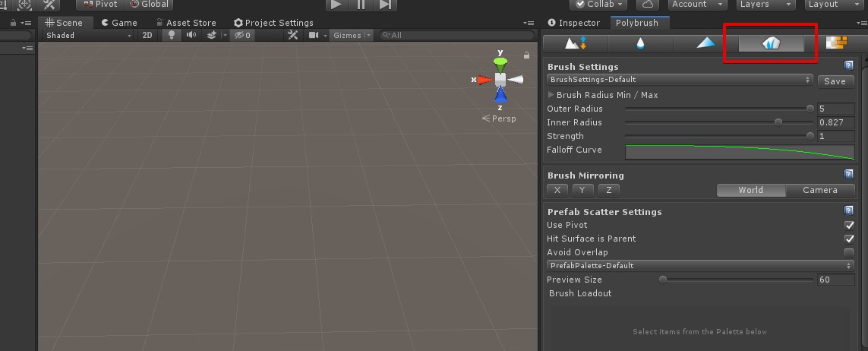The width and height of the screenshot is (868, 351).
Task: Select the Polybrush prefab scatter mode icon
Action: [771, 43]
